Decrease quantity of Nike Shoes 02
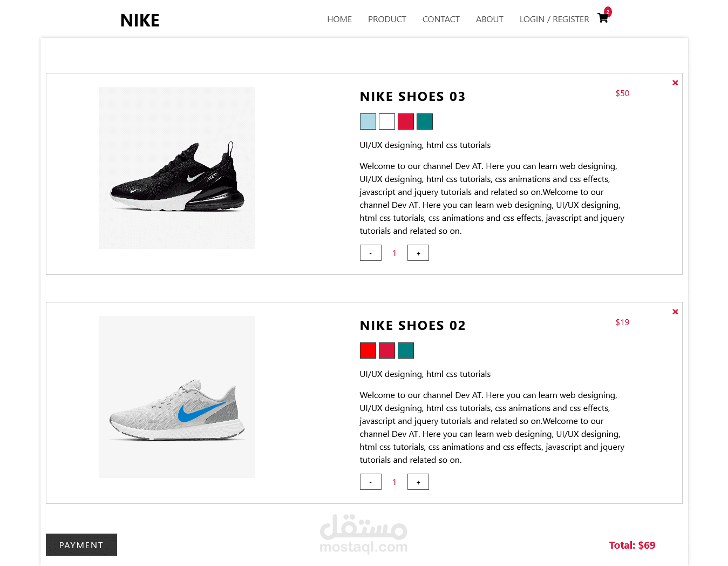Viewport: 728px width, 566px height. (371, 482)
